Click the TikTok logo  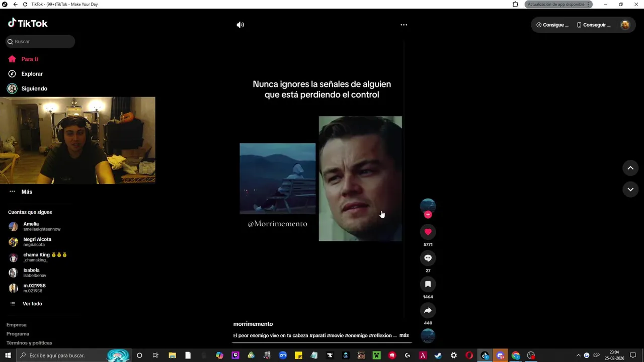tap(28, 23)
